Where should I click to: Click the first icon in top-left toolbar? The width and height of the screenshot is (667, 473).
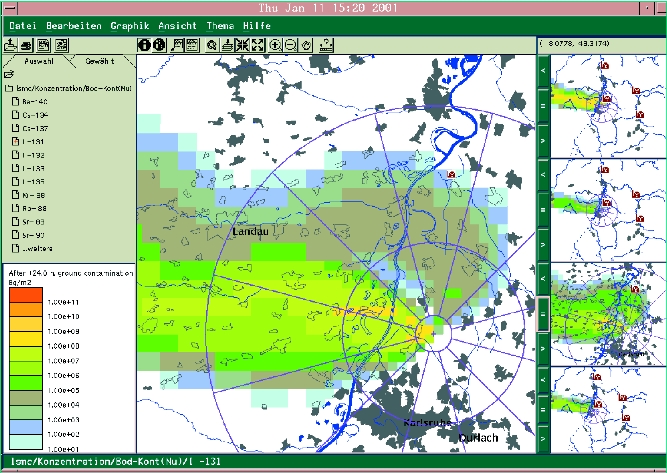[11, 45]
